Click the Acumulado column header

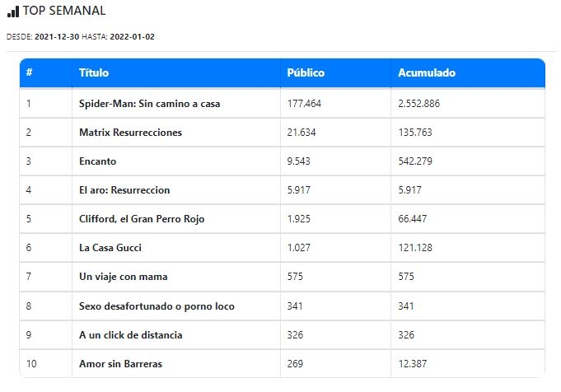click(427, 72)
